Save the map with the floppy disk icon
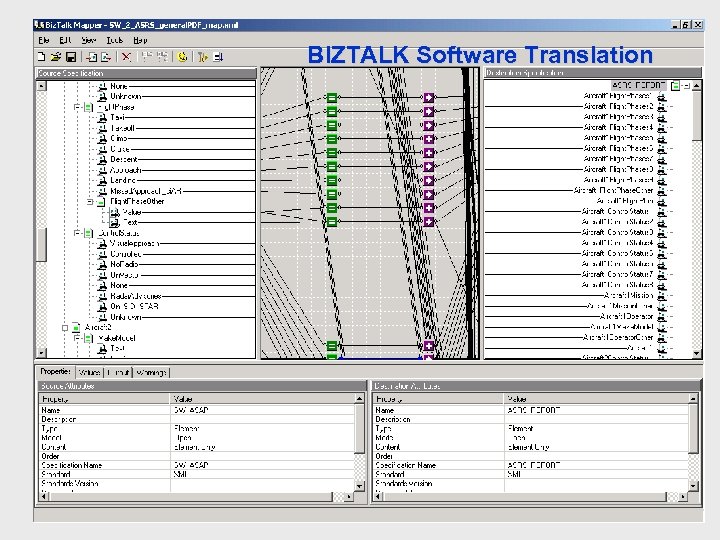Image resolution: width=720 pixels, height=540 pixels. coord(71,56)
